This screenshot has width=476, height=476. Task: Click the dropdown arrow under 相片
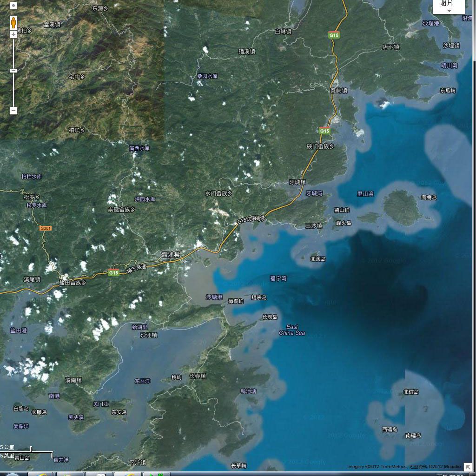pyautogui.click(x=449, y=11)
